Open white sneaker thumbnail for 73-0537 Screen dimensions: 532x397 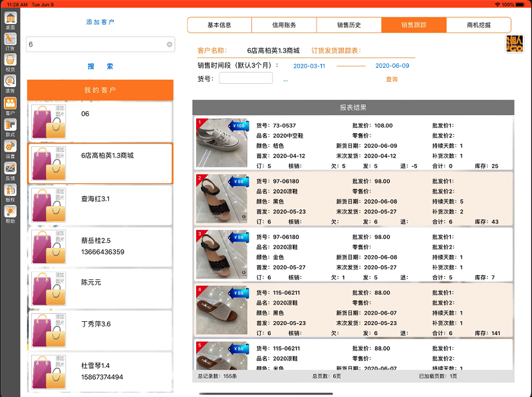pos(222,142)
